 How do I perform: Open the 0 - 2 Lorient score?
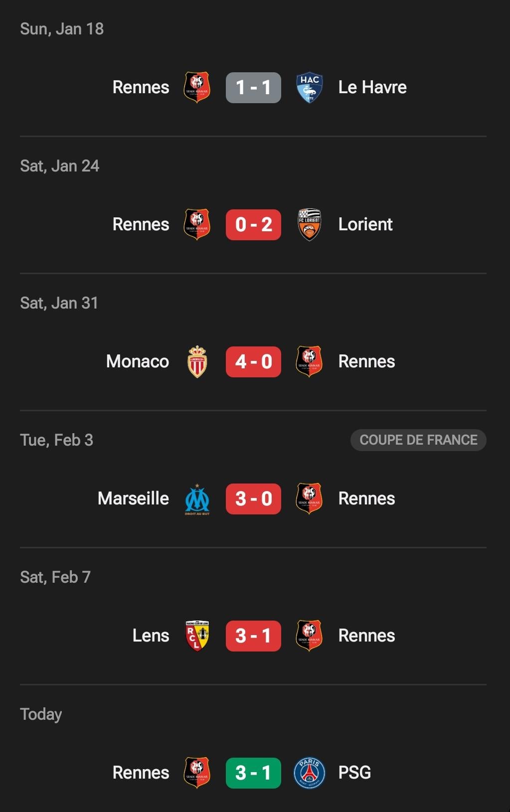[253, 225]
